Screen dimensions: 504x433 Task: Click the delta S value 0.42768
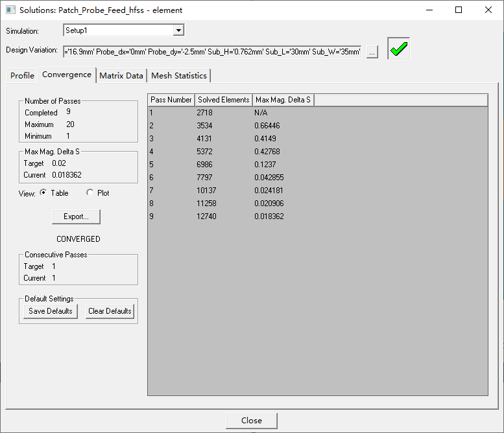tap(267, 151)
